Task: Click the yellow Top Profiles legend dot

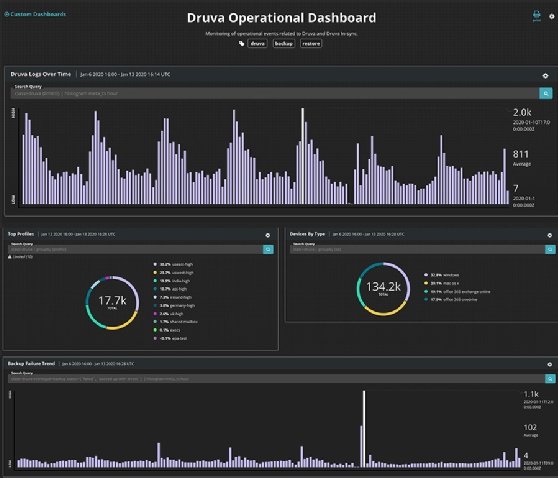Action: point(155,273)
